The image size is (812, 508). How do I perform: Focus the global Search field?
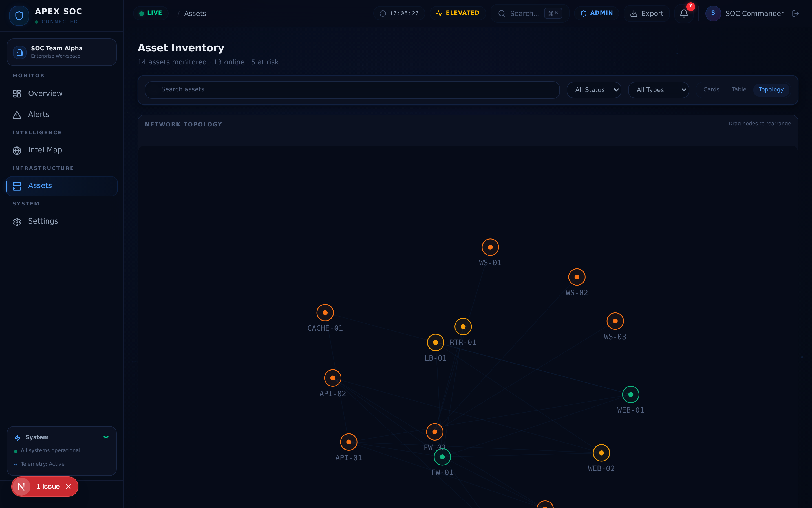[530, 14]
